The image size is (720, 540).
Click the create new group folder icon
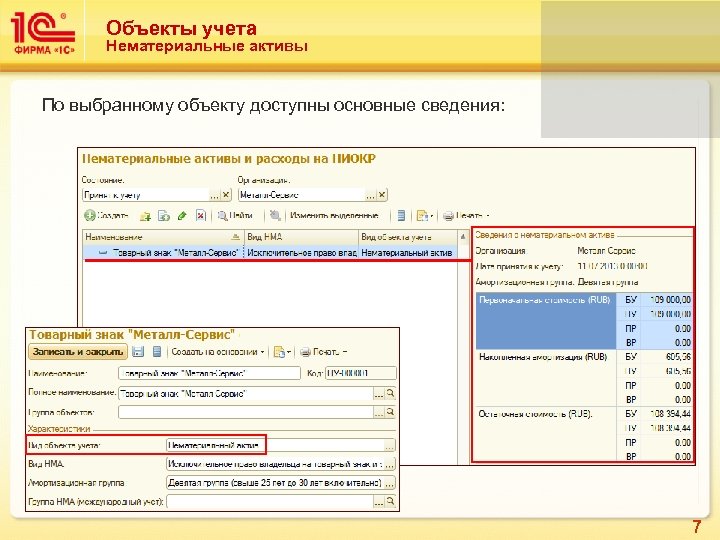[146, 216]
